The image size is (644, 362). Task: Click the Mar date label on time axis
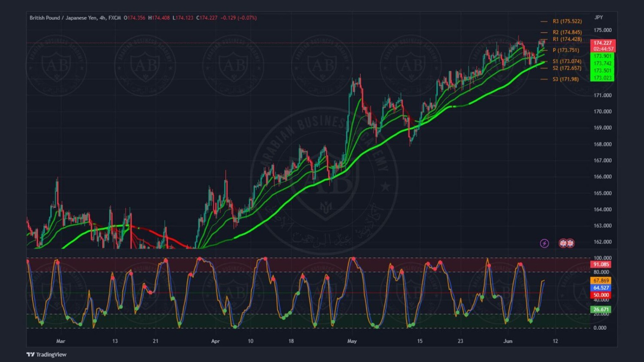(x=61, y=341)
